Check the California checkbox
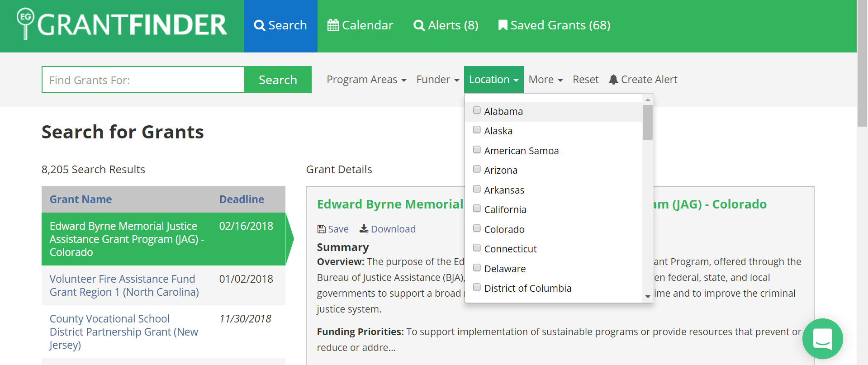The width and height of the screenshot is (868, 365). click(x=477, y=209)
